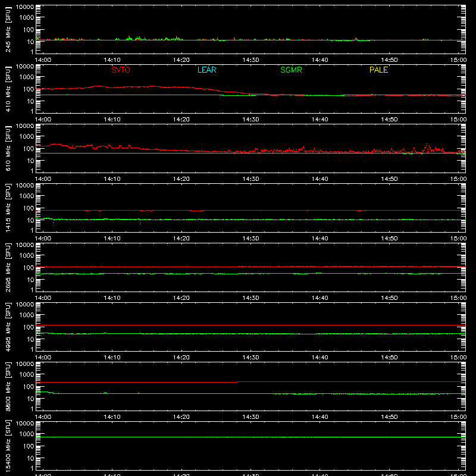Click '14:00' under the 4995 MHz plot

pyautogui.click(x=43, y=358)
